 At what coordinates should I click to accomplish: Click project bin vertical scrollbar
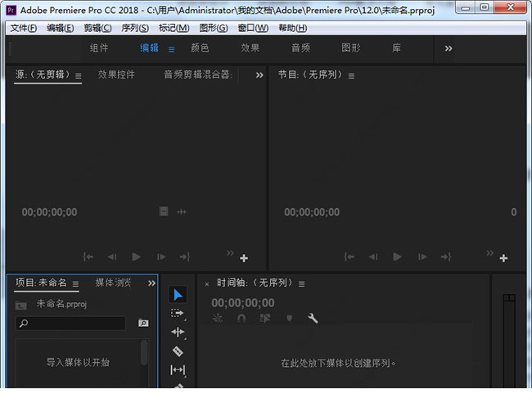pos(144,353)
